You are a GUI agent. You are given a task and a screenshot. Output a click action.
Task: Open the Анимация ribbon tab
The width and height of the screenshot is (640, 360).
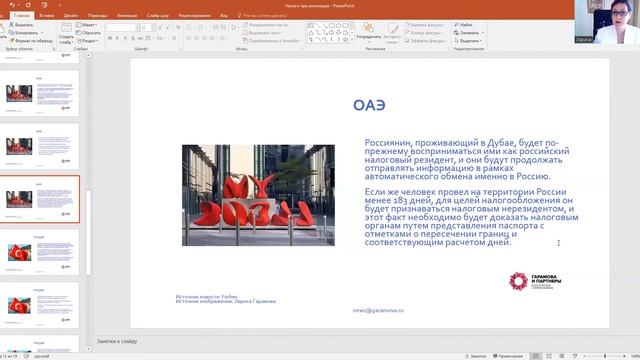127,16
